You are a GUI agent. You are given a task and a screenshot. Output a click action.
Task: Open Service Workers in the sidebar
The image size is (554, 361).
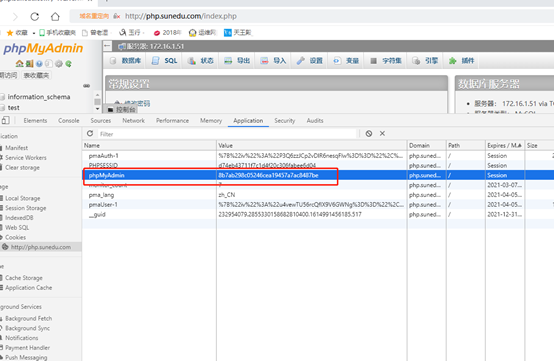coord(25,158)
